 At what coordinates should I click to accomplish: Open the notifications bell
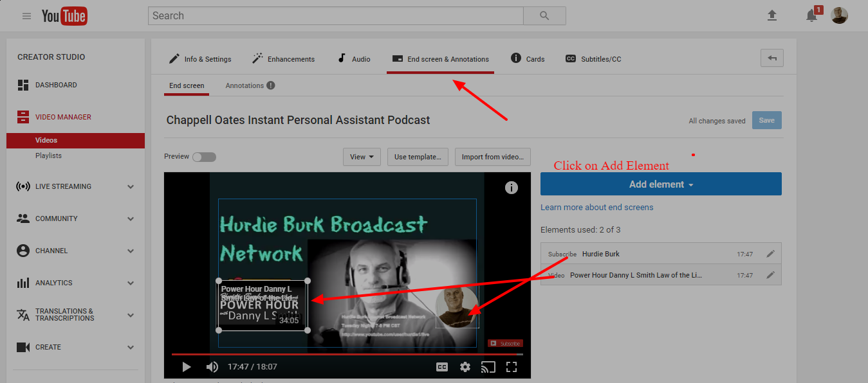point(812,16)
